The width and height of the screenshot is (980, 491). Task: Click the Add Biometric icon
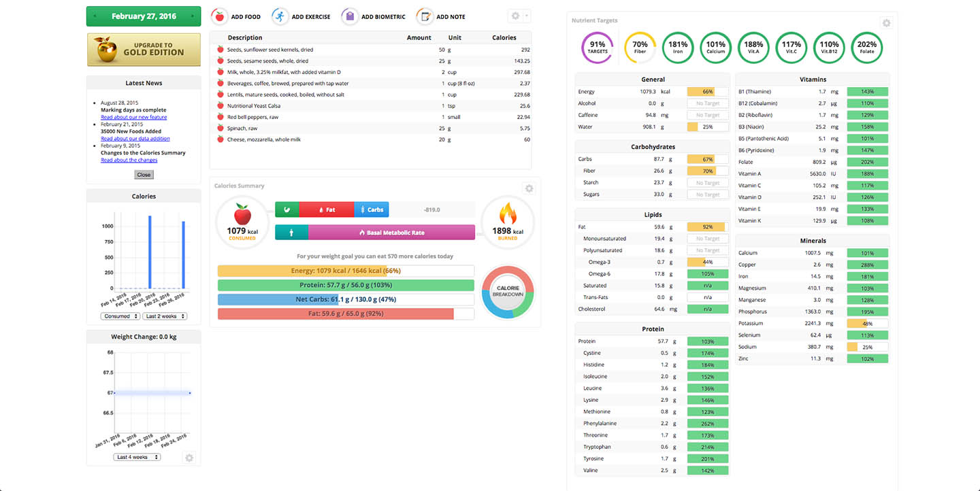349,16
